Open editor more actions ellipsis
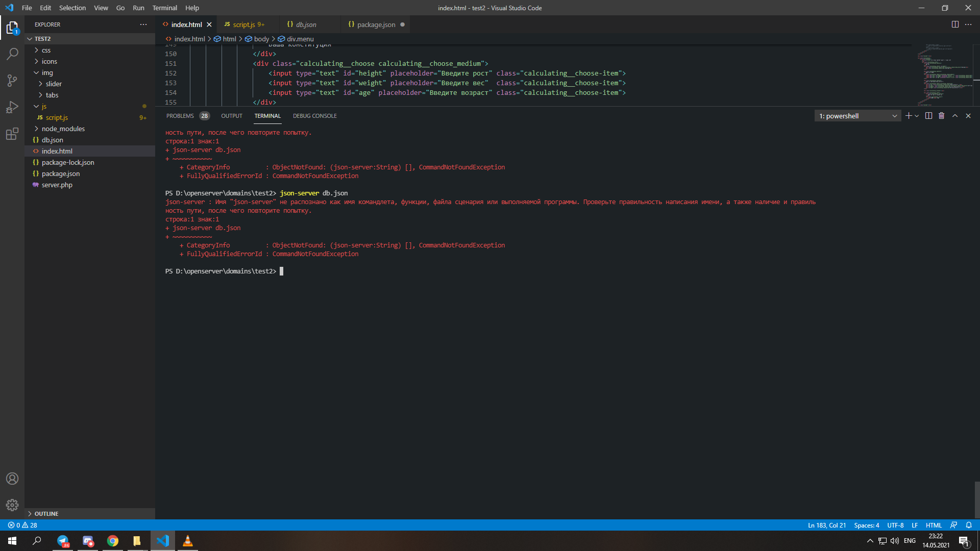The width and height of the screenshot is (980, 551). click(x=968, y=24)
